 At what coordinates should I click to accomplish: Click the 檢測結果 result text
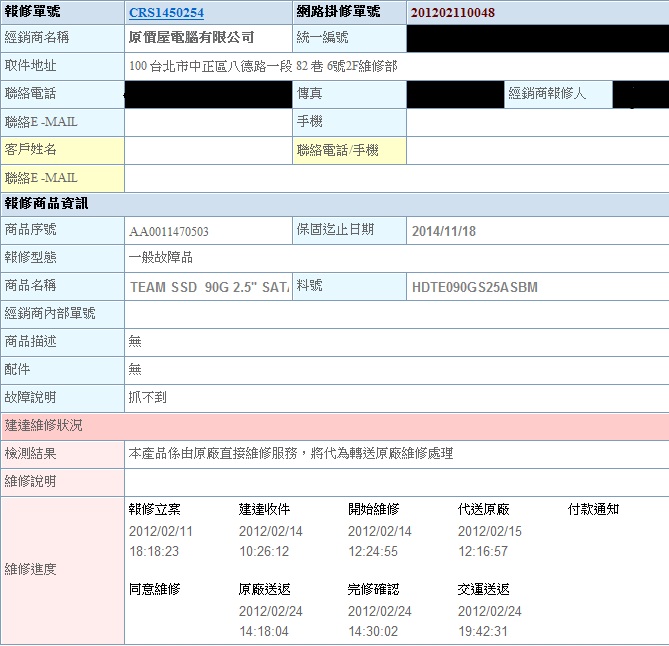click(291, 453)
